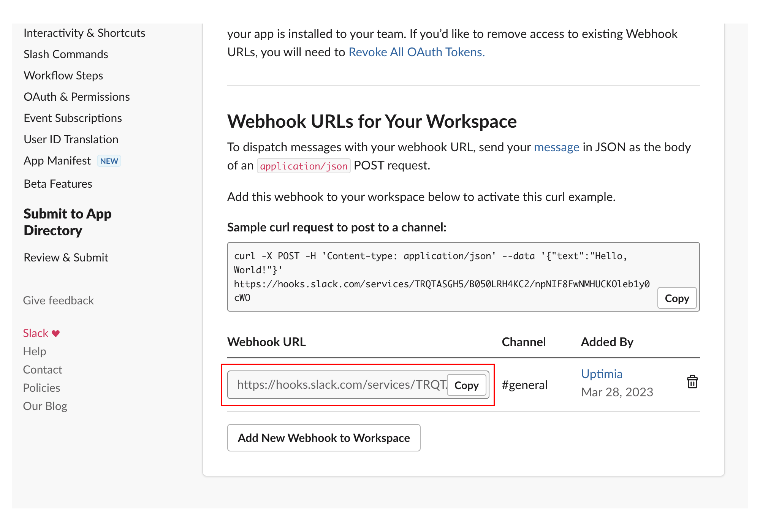This screenshot has height=532, width=760.
Task: Click the #general channel cell
Action: pos(525,385)
